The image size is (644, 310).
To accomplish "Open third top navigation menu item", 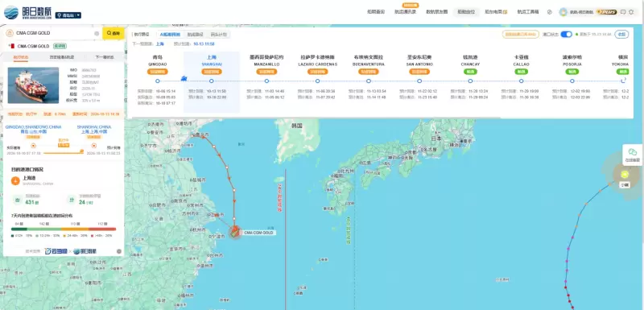I will [436, 12].
